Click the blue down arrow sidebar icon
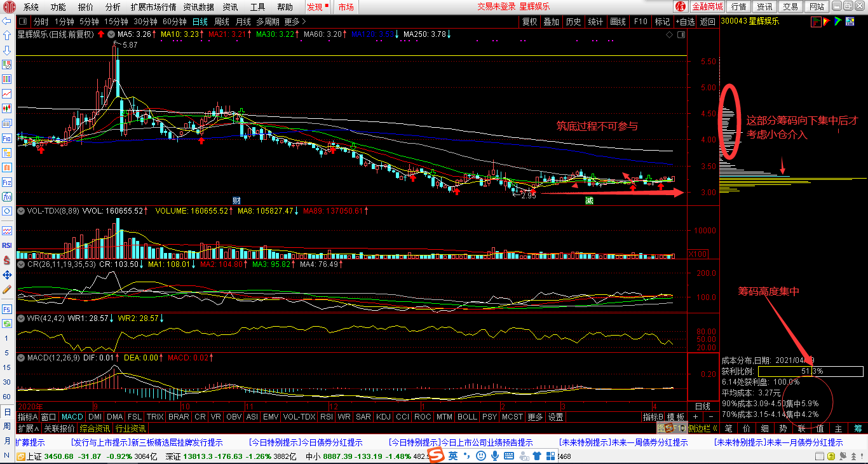Screen dimensions: 868x464 point(7,50)
